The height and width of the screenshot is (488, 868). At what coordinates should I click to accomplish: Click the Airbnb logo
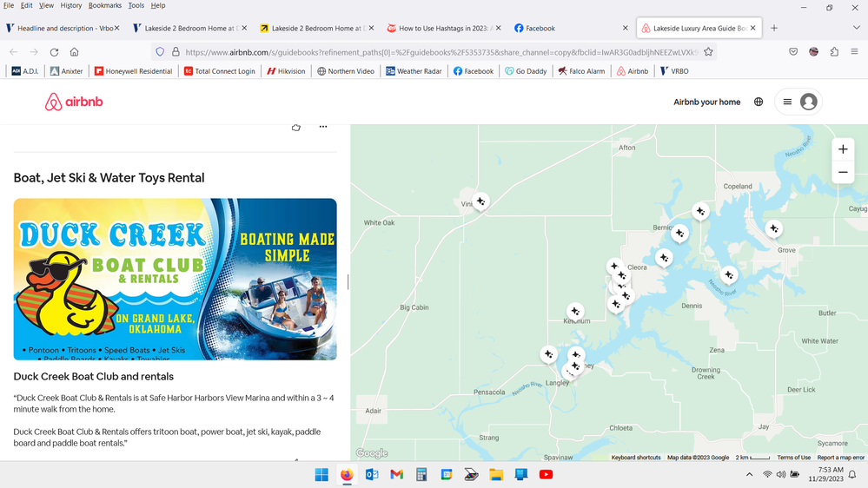point(74,102)
